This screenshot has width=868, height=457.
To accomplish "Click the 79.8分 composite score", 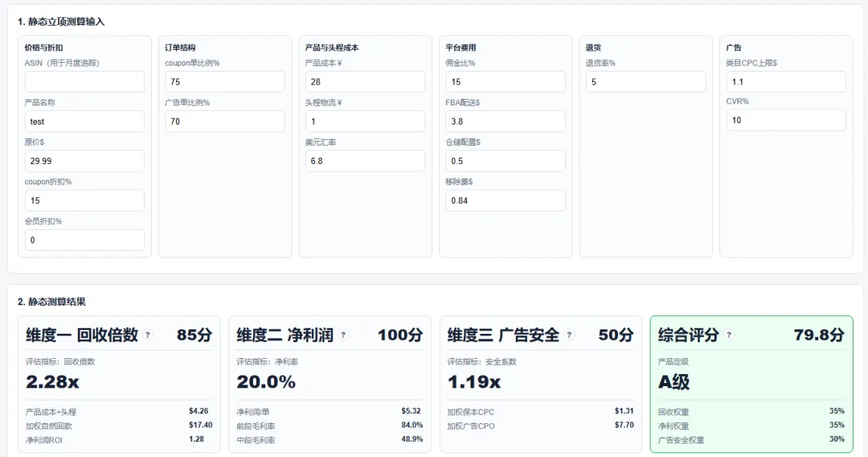I will 819,335.
